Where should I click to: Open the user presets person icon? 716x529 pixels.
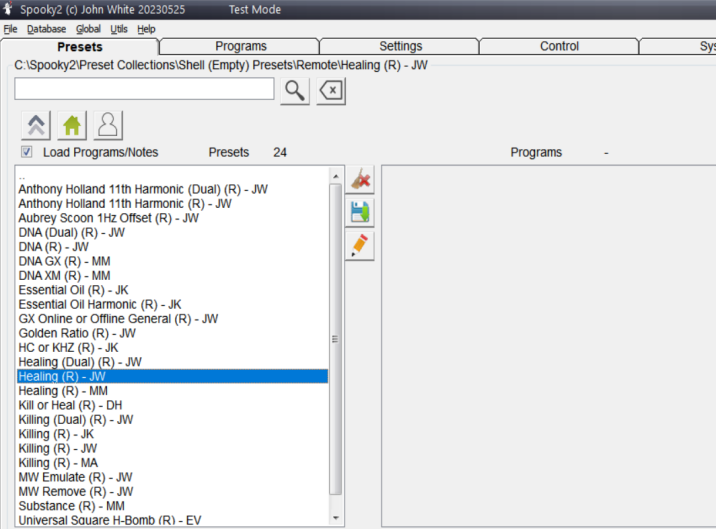pyautogui.click(x=107, y=125)
